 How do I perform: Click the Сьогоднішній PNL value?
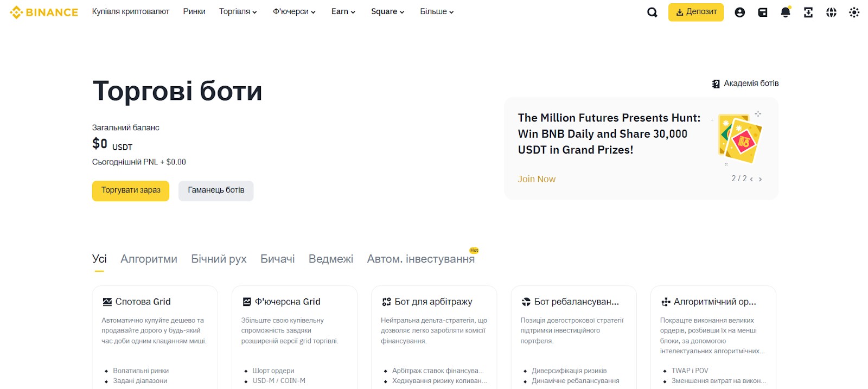pyautogui.click(x=139, y=162)
